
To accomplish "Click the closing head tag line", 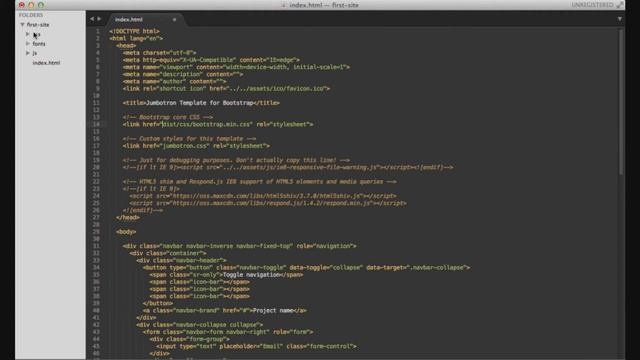I will [128, 217].
